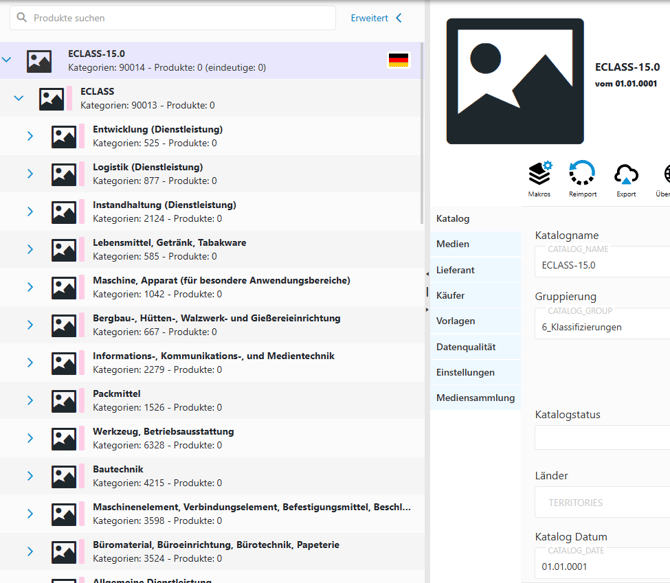Click the Produkte suchen search field
670x583 pixels.
[173, 18]
